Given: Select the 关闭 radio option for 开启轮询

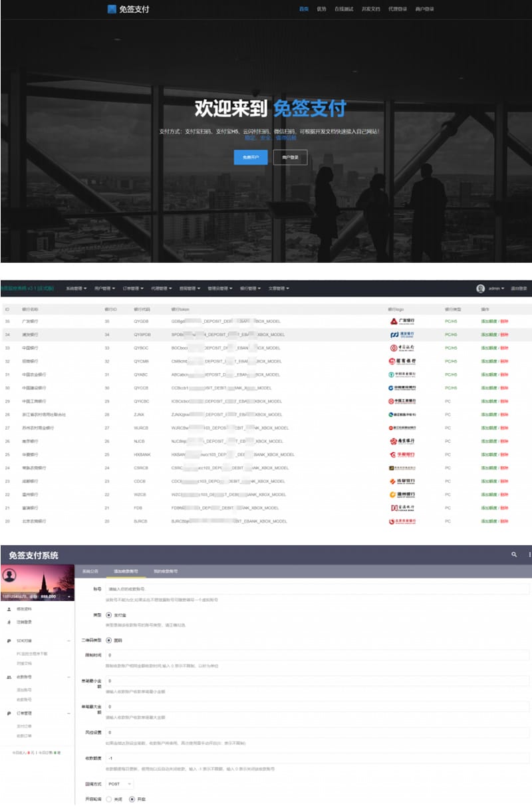Looking at the screenshot, I should click(x=108, y=799).
